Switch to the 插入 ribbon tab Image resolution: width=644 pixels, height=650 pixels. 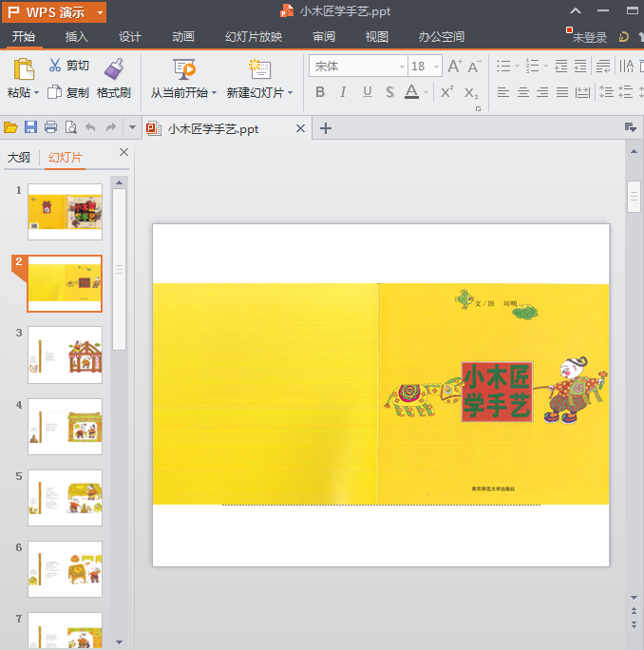pos(77,37)
